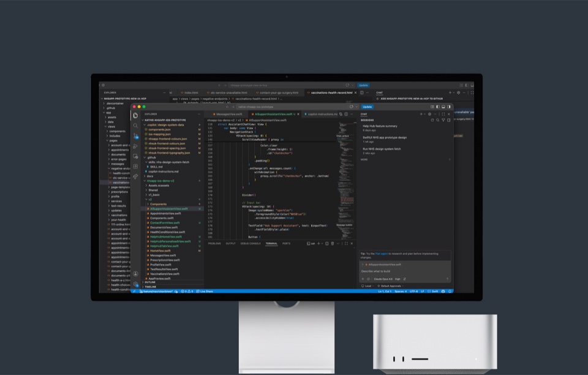588x375 pixels.
Task: Click split editor icon in front window tab bar
Action: click(345, 114)
